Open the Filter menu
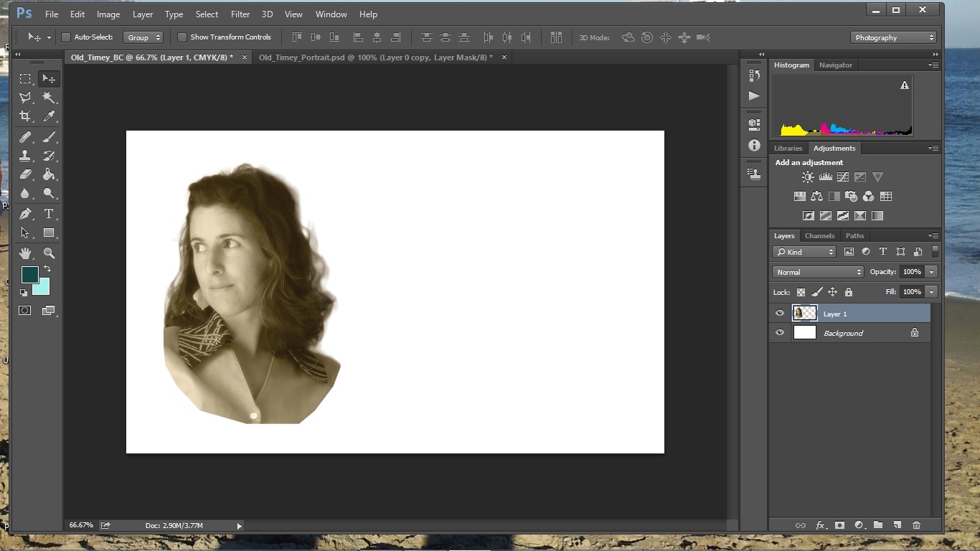Viewport: 980px width, 551px height. [240, 14]
